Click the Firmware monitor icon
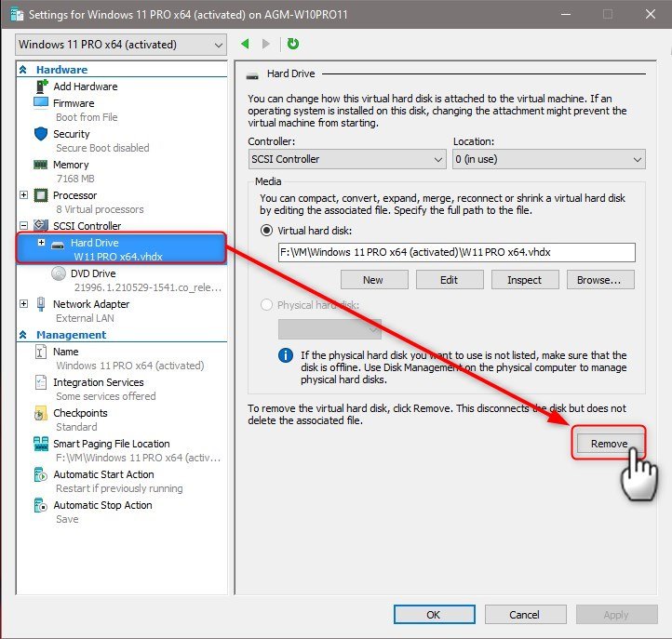The height and width of the screenshot is (639, 672). pos(41,103)
